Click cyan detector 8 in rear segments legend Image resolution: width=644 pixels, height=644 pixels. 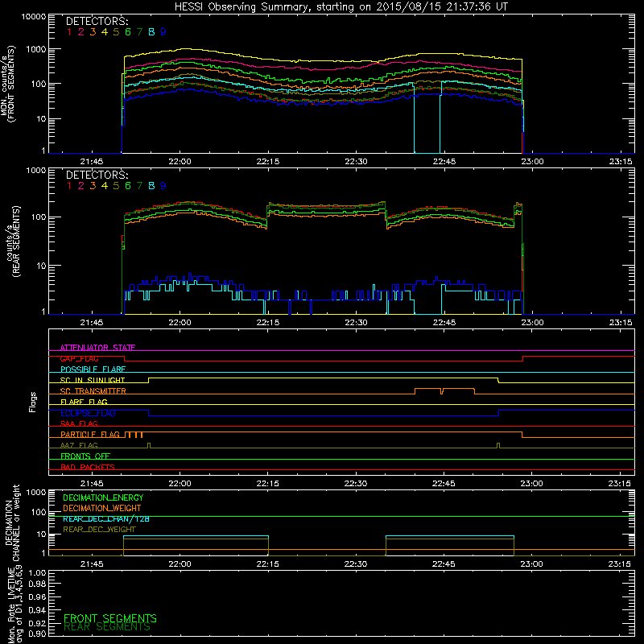[151, 186]
